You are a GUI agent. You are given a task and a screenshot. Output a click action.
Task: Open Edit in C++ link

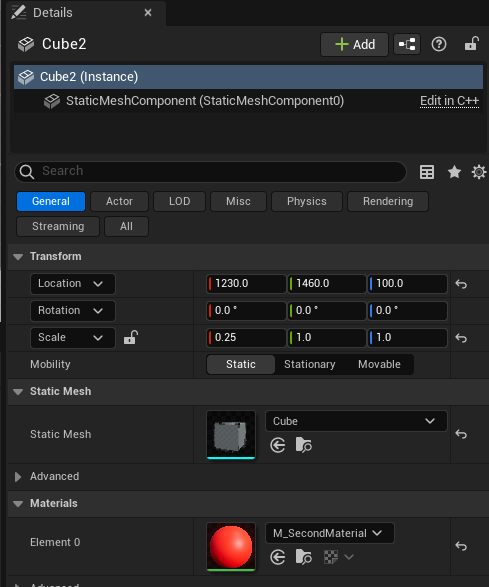point(449,101)
